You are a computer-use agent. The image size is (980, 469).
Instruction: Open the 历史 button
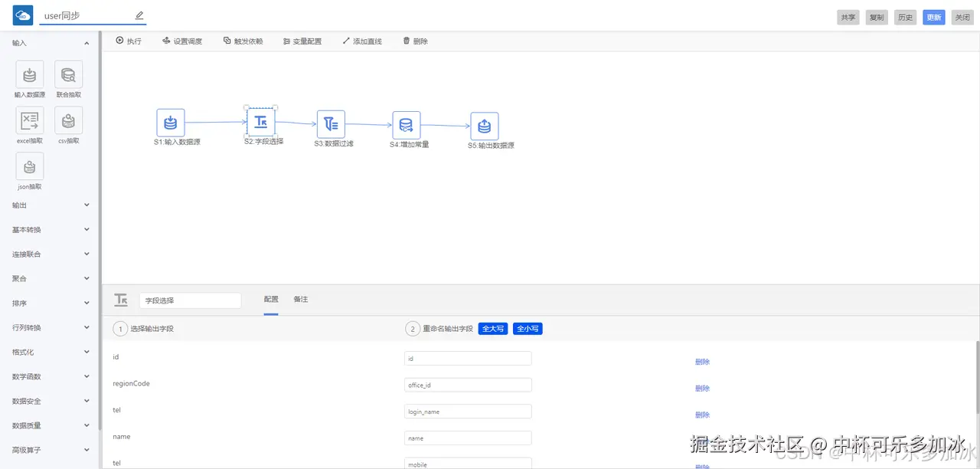coord(906,17)
